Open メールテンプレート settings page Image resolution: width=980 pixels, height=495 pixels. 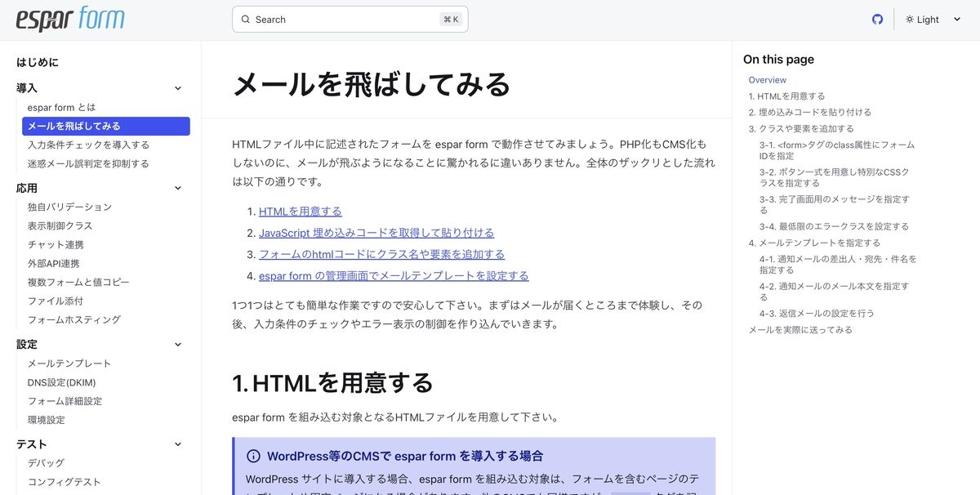tap(69, 363)
